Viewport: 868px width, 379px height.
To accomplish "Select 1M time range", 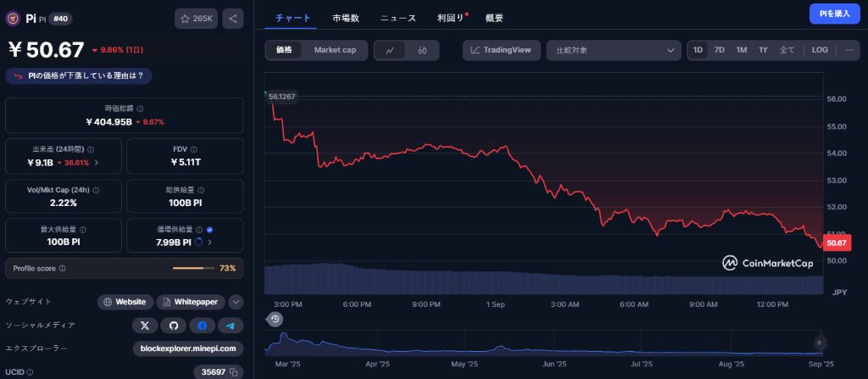I will coord(741,50).
